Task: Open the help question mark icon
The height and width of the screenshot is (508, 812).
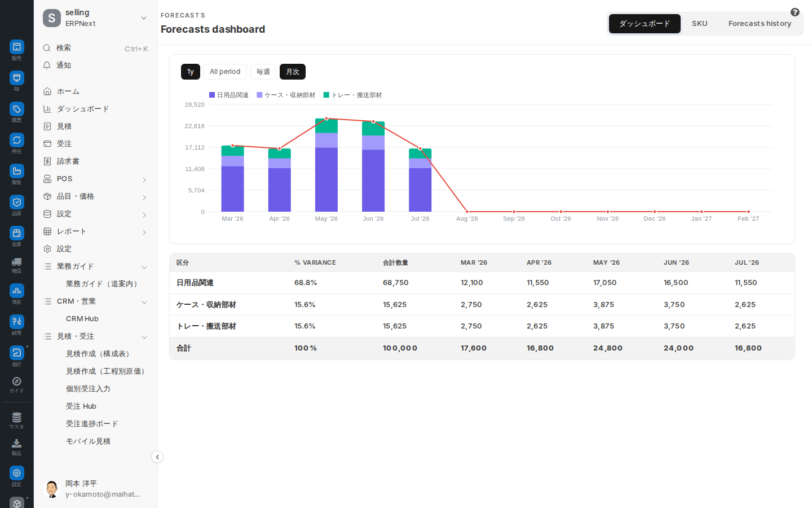Action: pyautogui.click(x=795, y=12)
